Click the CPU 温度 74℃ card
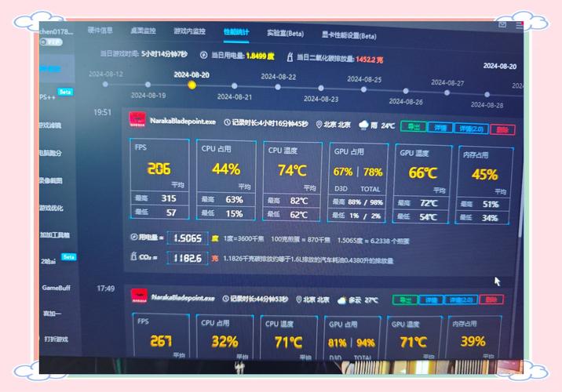Screen dimensions: 562x392 click(x=292, y=181)
